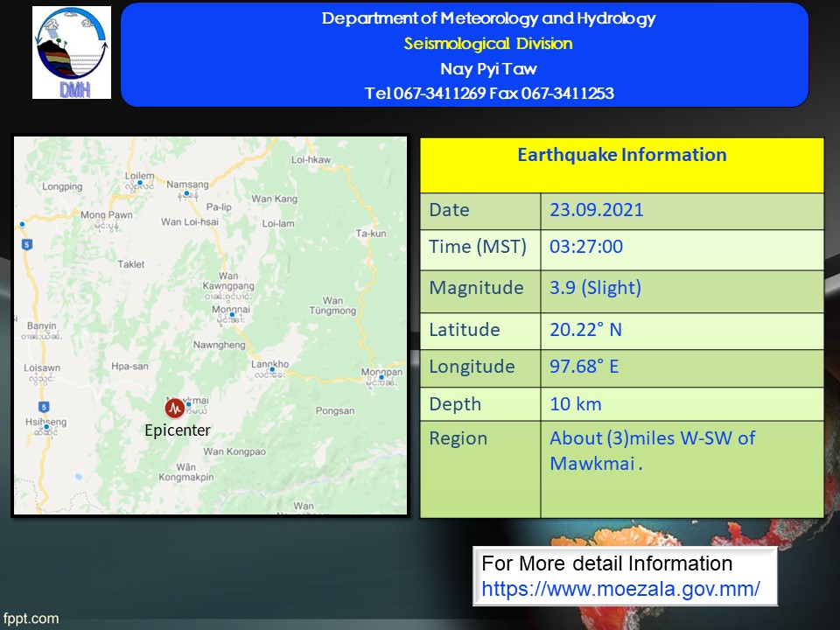Select the depth value 10 km cell
Image resolution: width=840 pixels, height=630 pixels.
click(576, 403)
